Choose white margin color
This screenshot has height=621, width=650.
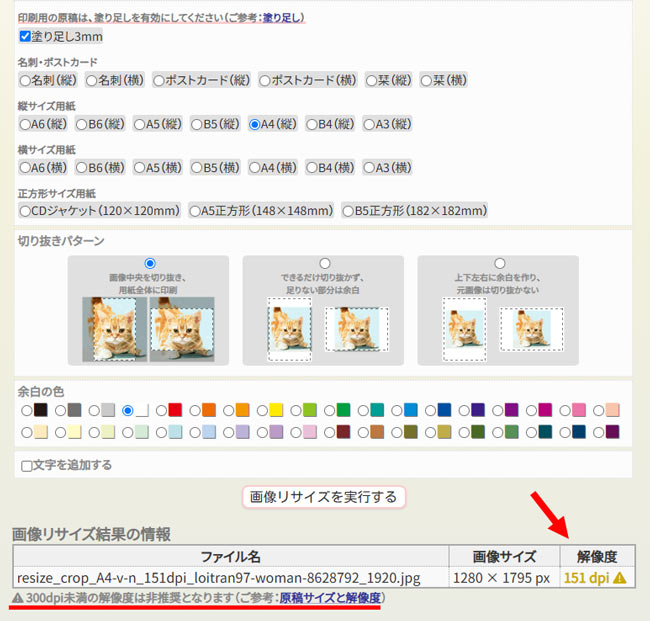tap(128, 411)
